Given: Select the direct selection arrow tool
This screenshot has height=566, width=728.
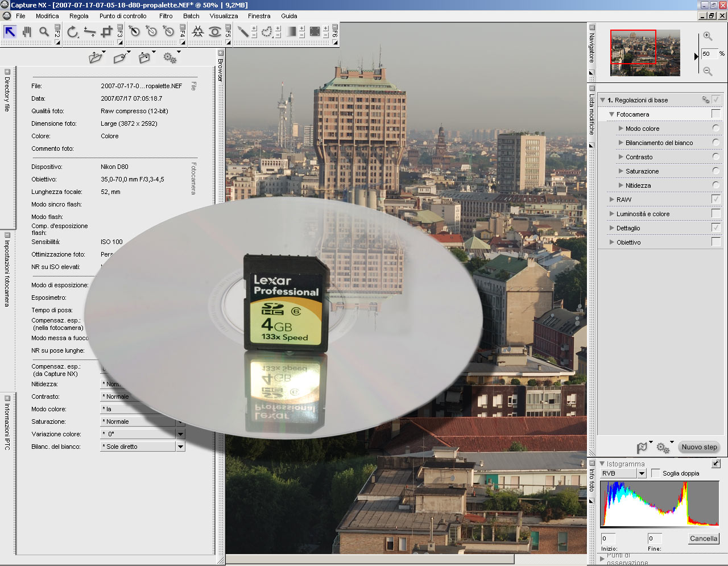Looking at the screenshot, I should pos(10,32).
